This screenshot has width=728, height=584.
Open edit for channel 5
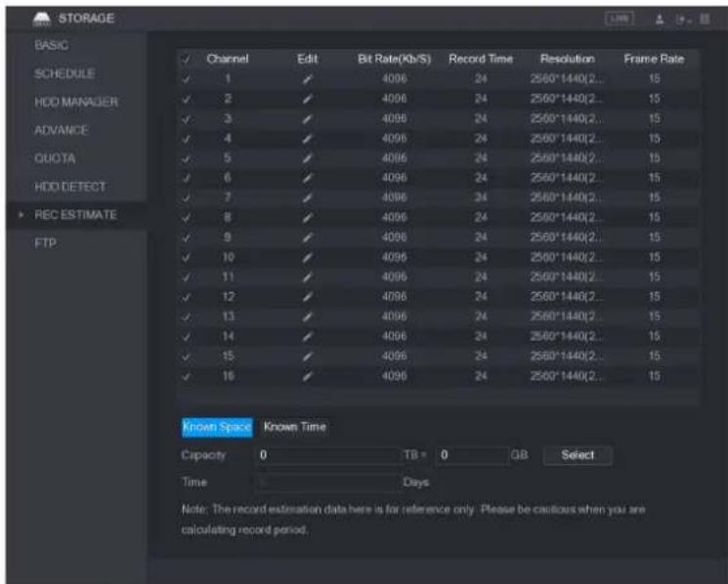(307, 158)
